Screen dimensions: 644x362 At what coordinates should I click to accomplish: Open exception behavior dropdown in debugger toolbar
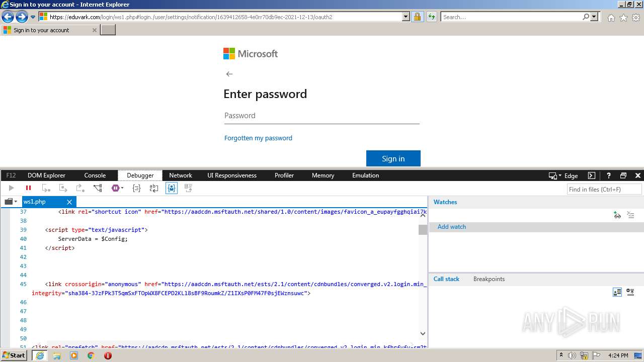click(118, 188)
